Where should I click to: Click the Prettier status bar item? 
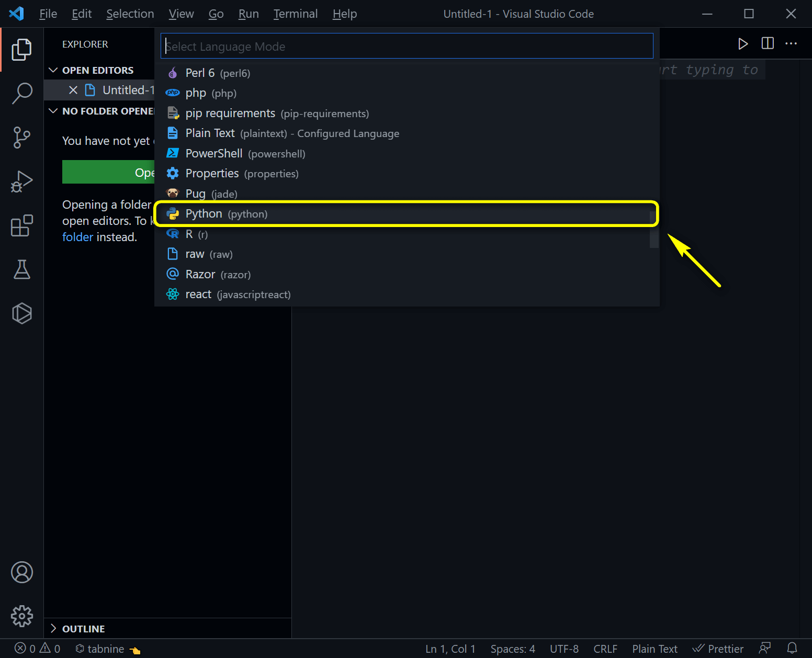[718, 649]
